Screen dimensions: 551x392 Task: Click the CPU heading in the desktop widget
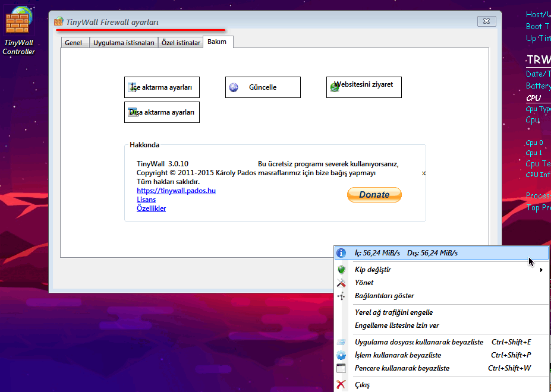coord(533,98)
